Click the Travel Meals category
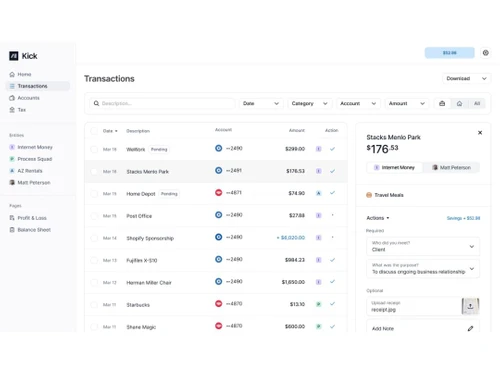Viewport: 500px width, 375px height. coord(385,195)
